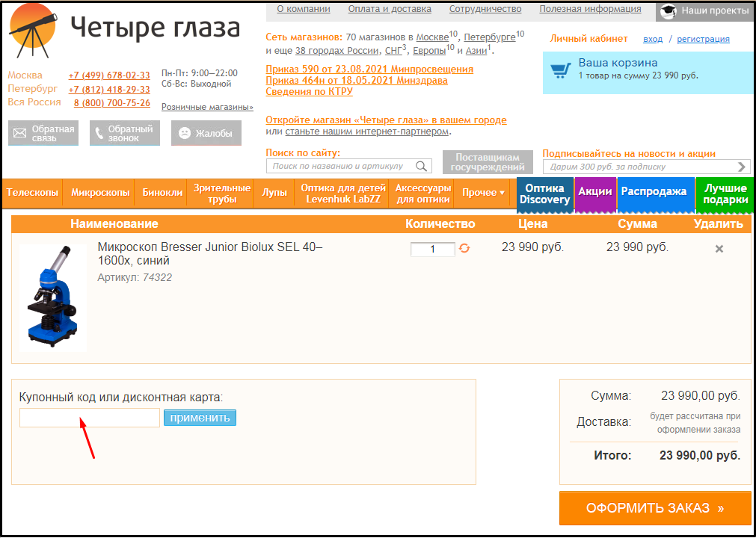756x538 pixels.
Task: Open Ваша корзина cart link
Action: click(618, 63)
